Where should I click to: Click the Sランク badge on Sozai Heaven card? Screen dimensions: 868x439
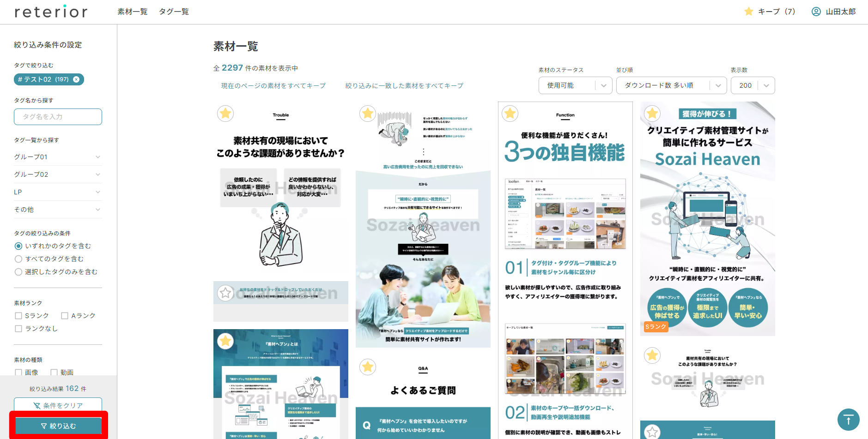pyautogui.click(x=656, y=326)
